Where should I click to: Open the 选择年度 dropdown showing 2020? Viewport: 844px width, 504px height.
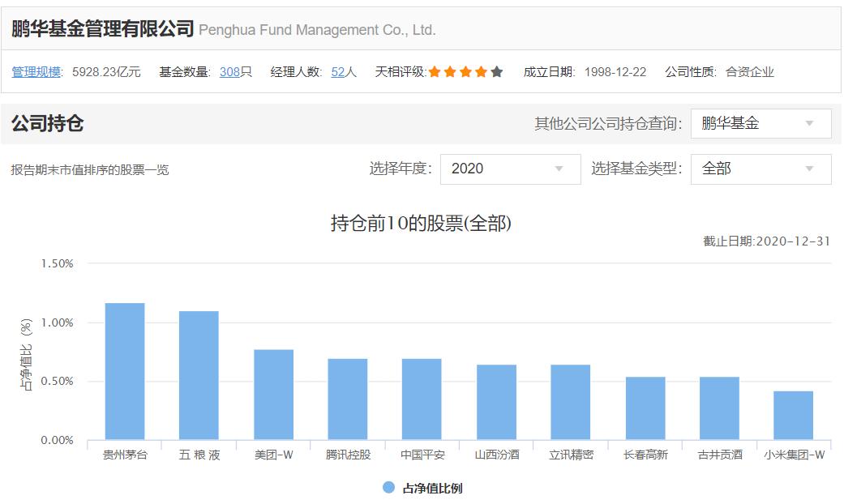(509, 169)
